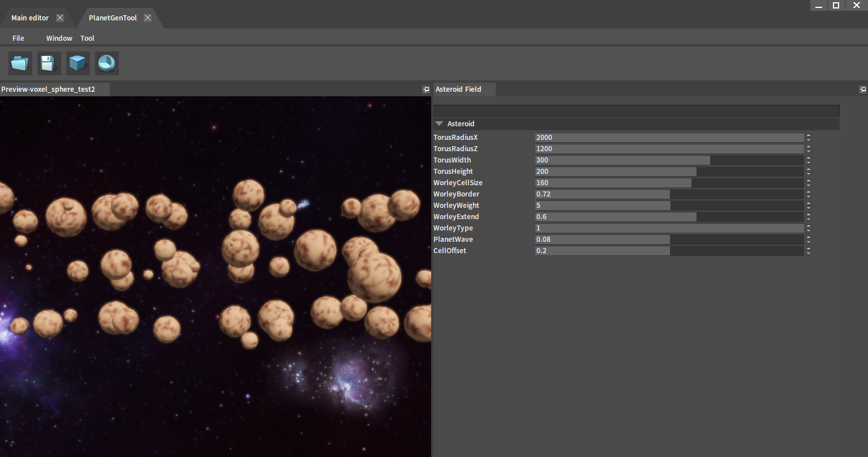This screenshot has height=457, width=868.
Task: Click the save floppy disk icon
Action: coord(49,63)
